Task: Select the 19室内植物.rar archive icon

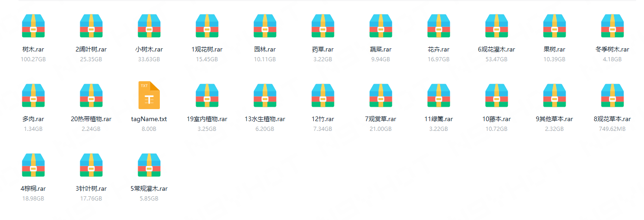Action: point(207,95)
